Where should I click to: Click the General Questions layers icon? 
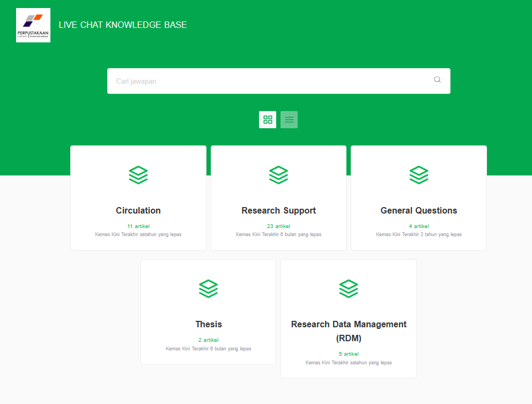[x=419, y=175]
